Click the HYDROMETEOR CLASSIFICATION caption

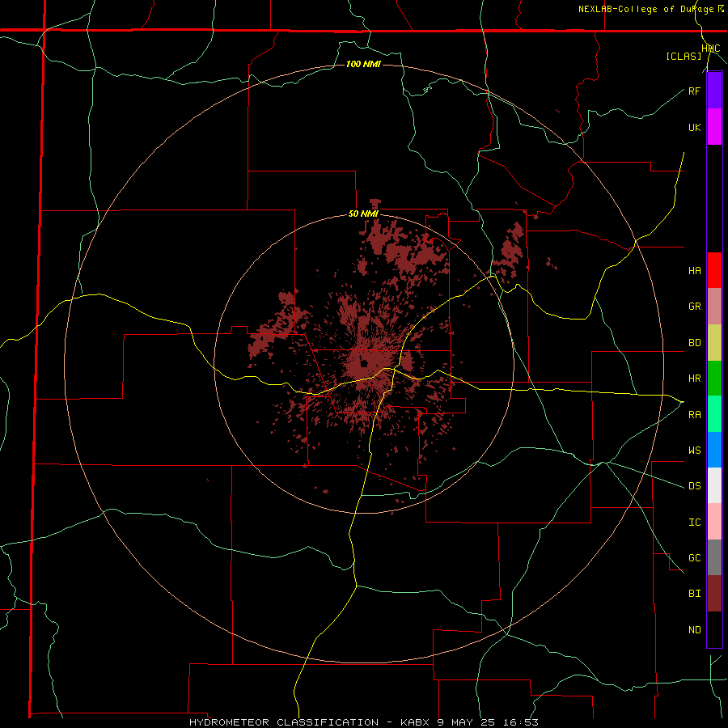click(x=284, y=722)
